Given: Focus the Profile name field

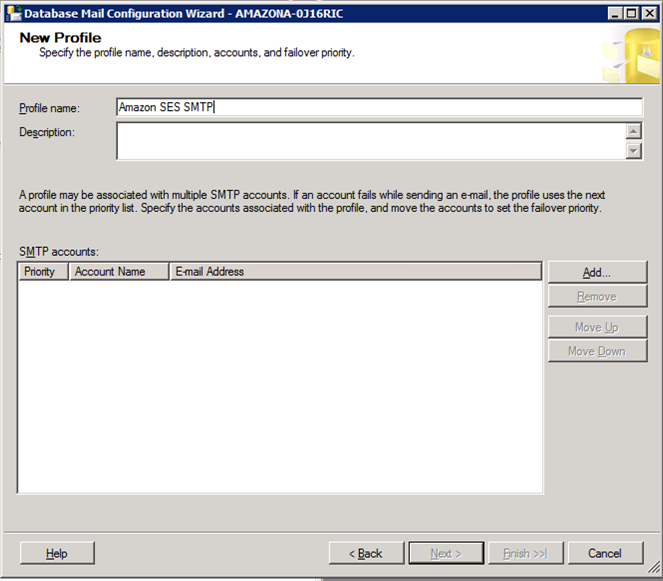Looking at the screenshot, I should [379, 107].
